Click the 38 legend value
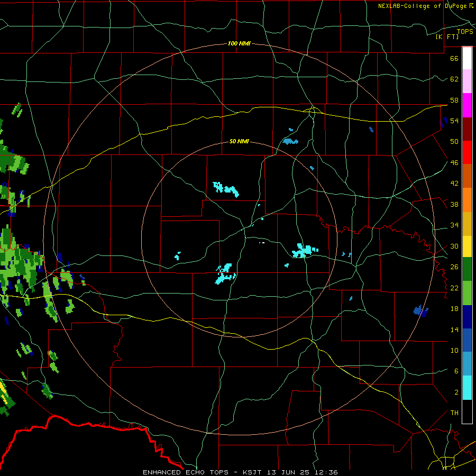 pos(454,204)
